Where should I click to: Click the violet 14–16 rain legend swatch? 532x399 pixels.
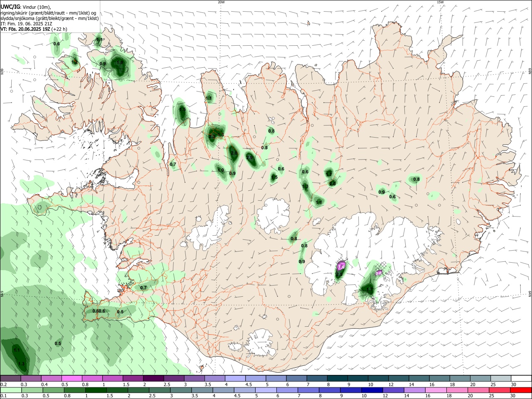coord(415,390)
